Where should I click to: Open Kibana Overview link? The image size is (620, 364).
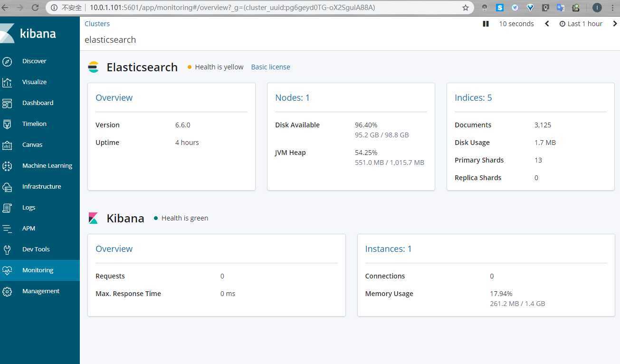coord(114,249)
